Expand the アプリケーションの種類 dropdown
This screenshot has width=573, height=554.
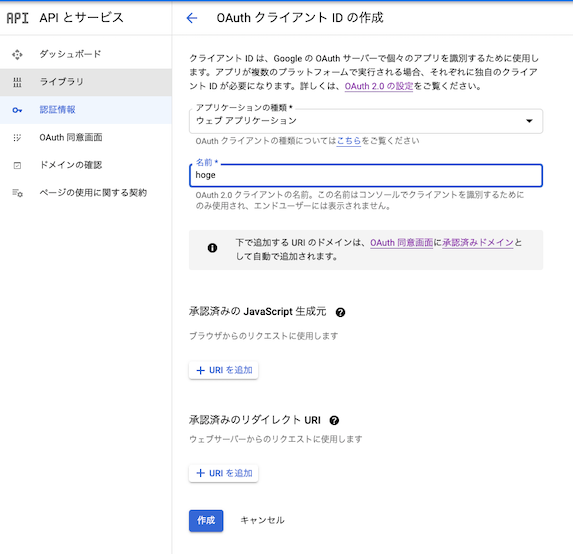point(366,121)
